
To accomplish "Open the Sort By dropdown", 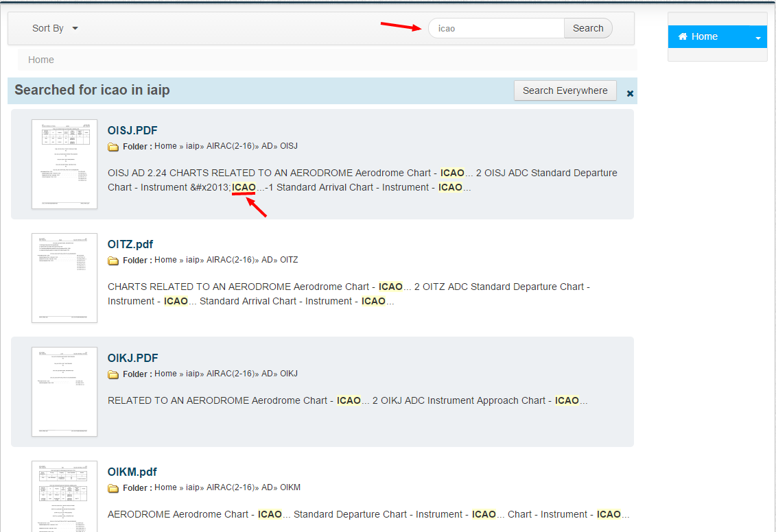I will click(x=55, y=28).
